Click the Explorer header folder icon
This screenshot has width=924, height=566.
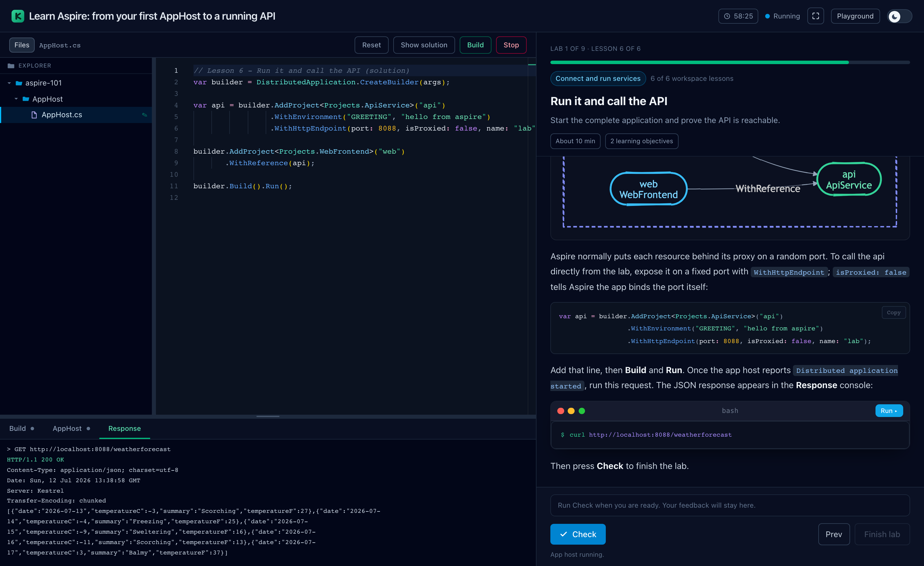pyautogui.click(x=11, y=66)
